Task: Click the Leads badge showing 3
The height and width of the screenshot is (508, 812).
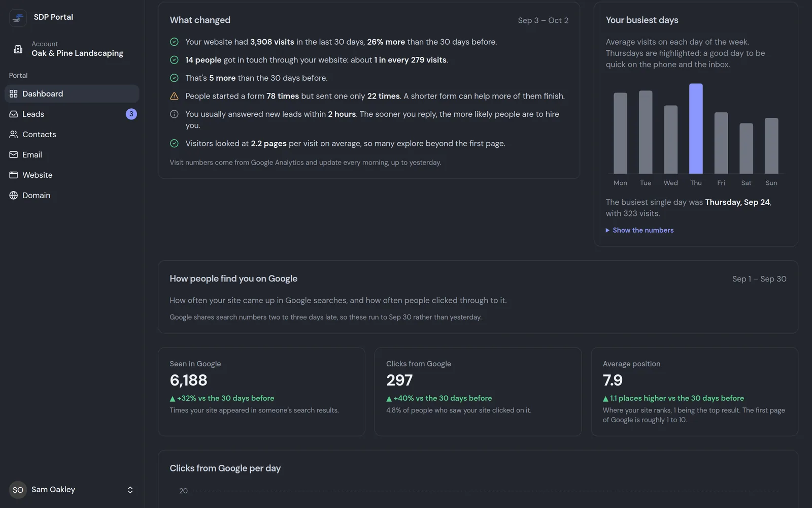Action: 131,114
